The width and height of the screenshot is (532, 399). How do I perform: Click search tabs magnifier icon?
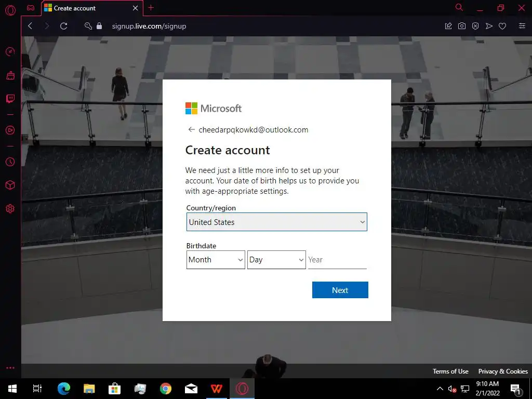tap(459, 7)
